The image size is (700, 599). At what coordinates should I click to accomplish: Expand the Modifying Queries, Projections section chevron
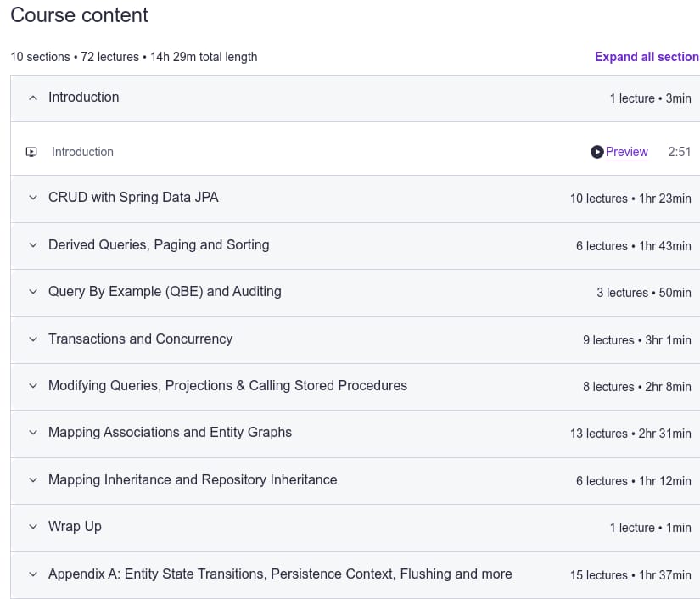pyautogui.click(x=33, y=386)
